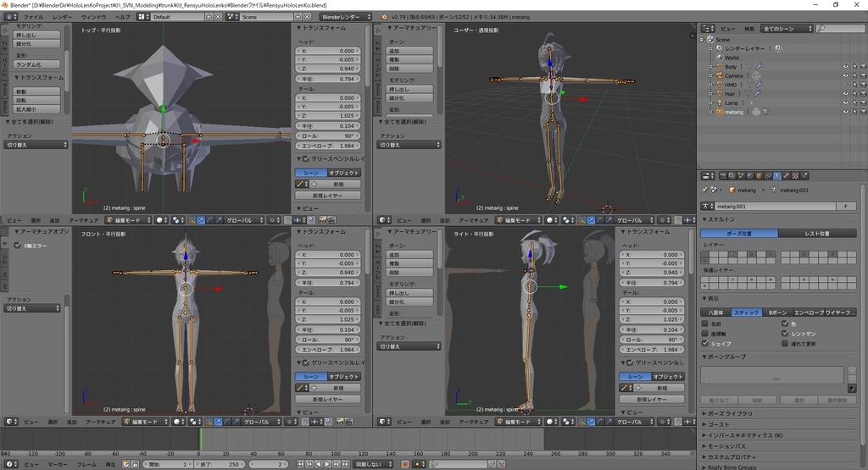Open the Constraints properties tab icon

[x=768, y=176]
